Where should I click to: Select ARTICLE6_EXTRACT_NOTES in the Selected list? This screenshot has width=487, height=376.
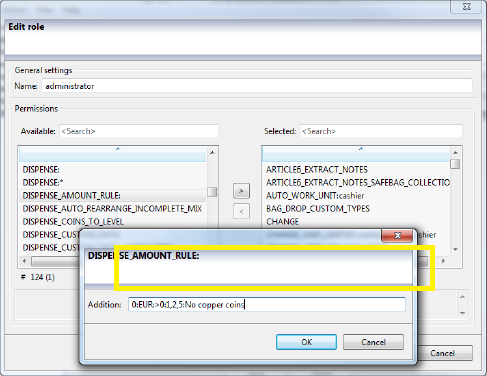356,170
